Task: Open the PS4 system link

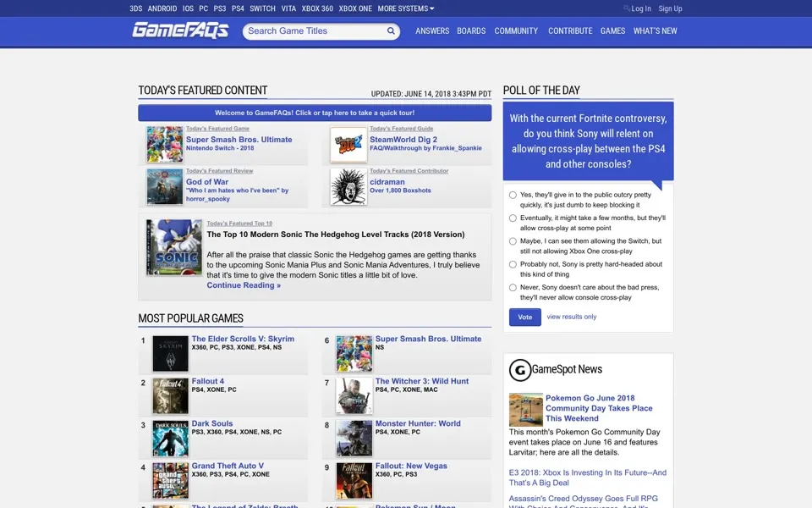Action: [238, 8]
